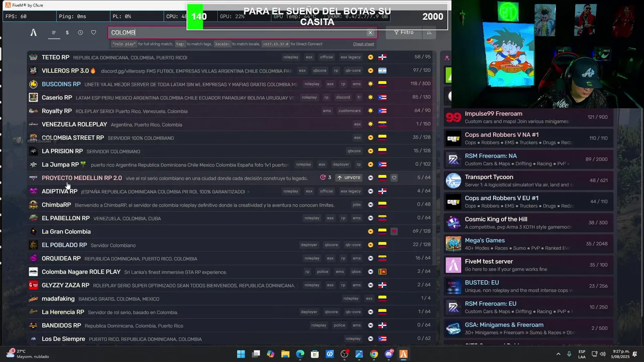Open Cops and Robbers V NA #1

[528, 138]
